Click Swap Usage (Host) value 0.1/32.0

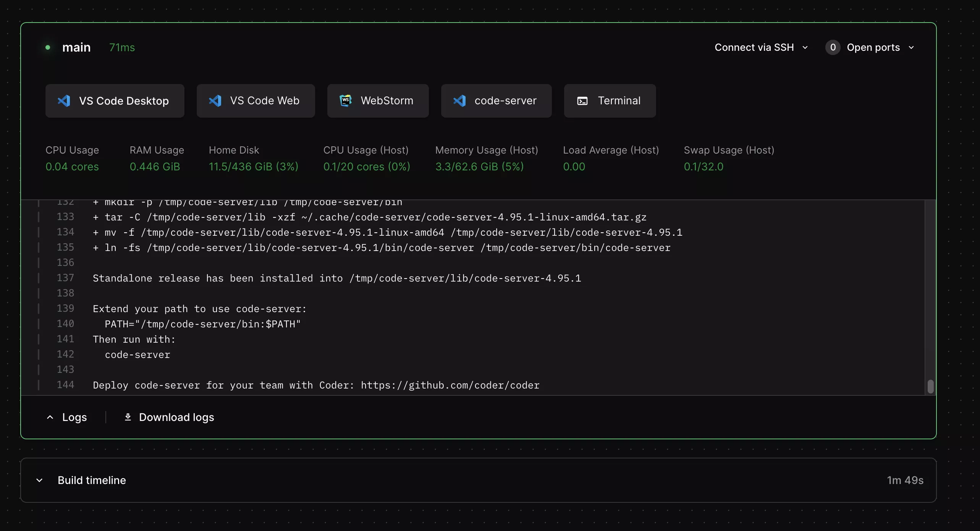703,167
